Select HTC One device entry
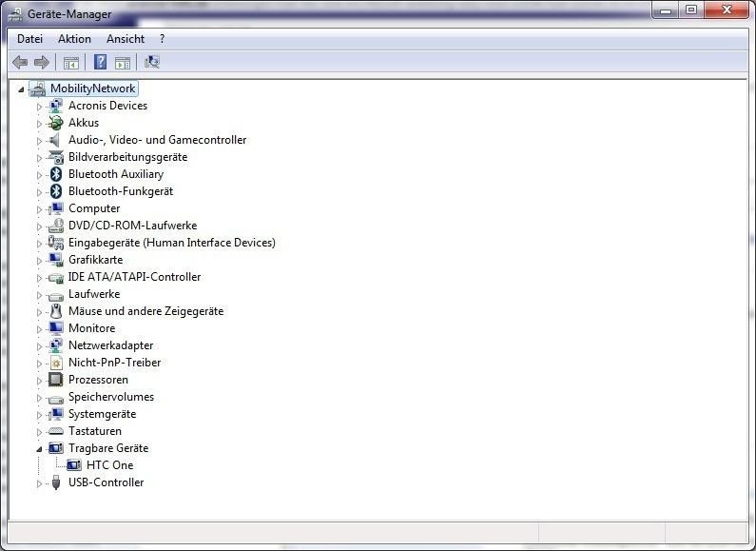 [110, 465]
